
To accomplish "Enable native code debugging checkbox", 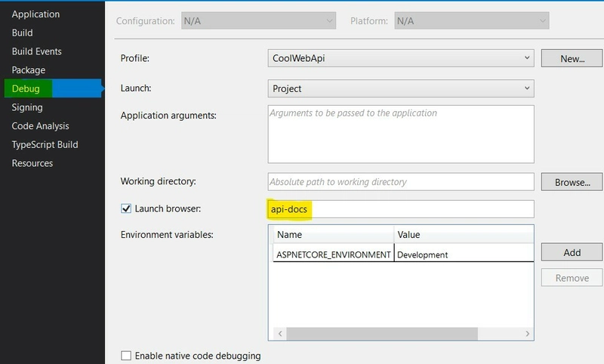I will (126, 356).
